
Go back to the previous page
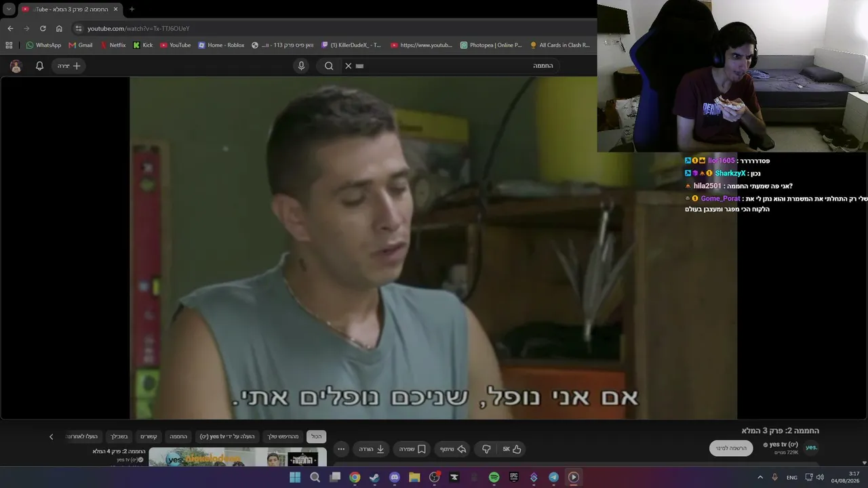point(10,28)
